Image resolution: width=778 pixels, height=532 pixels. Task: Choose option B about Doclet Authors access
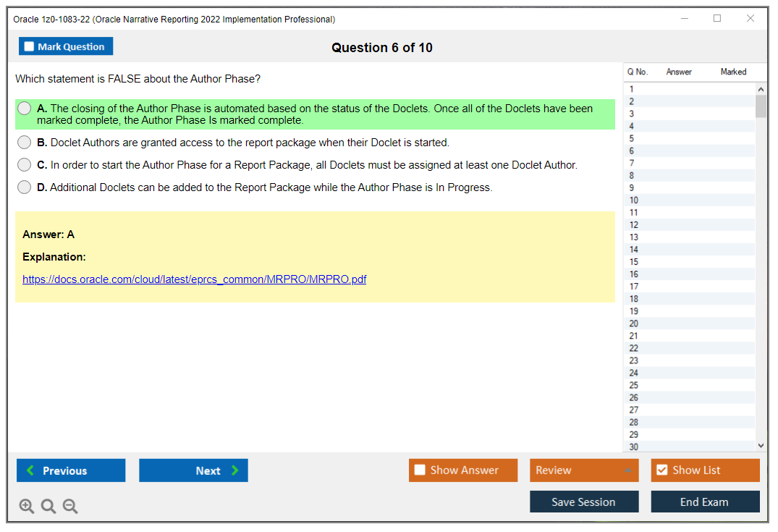[x=25, y=143]
